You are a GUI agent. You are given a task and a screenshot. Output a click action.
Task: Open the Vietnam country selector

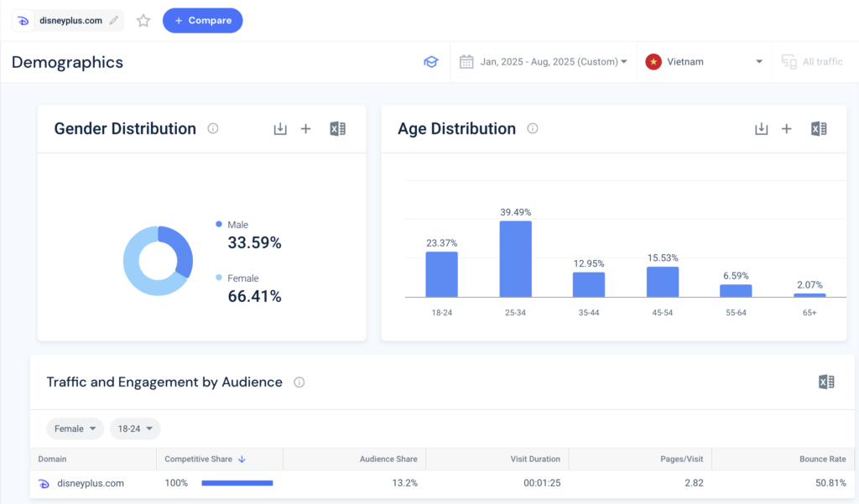(x=705, y=62)
